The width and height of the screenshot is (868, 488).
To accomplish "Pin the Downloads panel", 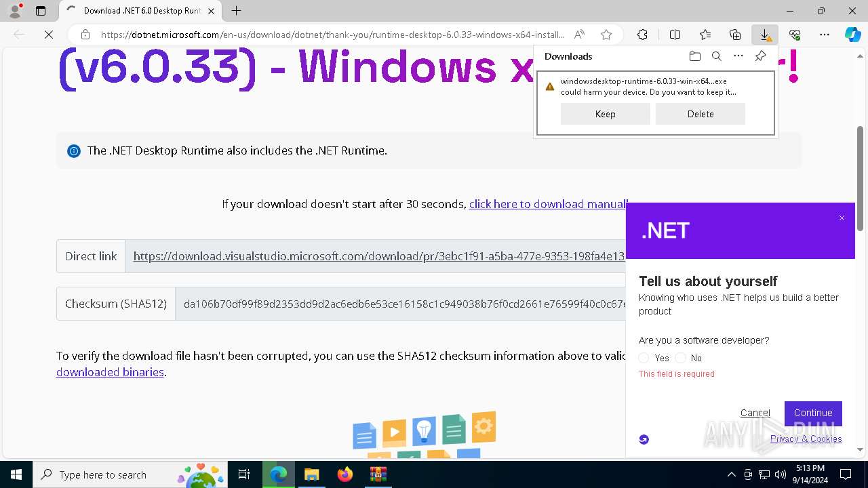I will (x=760, y=56).
